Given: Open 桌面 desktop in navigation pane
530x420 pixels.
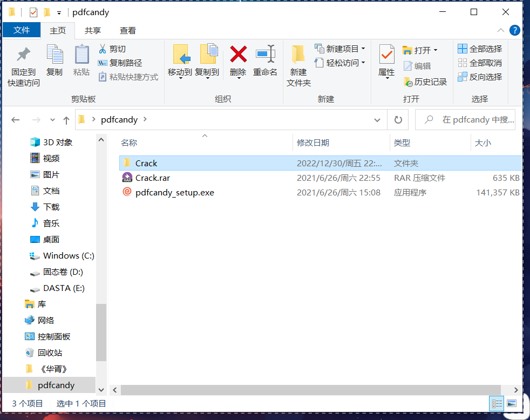Looking at the screenshot, I should pyautogui.click(x=45, y=239).
